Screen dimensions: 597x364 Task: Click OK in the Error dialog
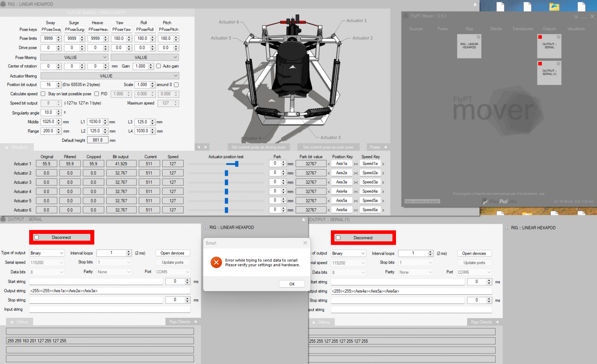coord(292,284)
